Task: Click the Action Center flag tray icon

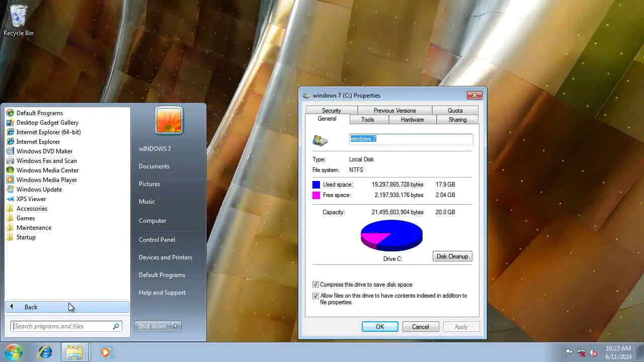Action: coord(569,352)
